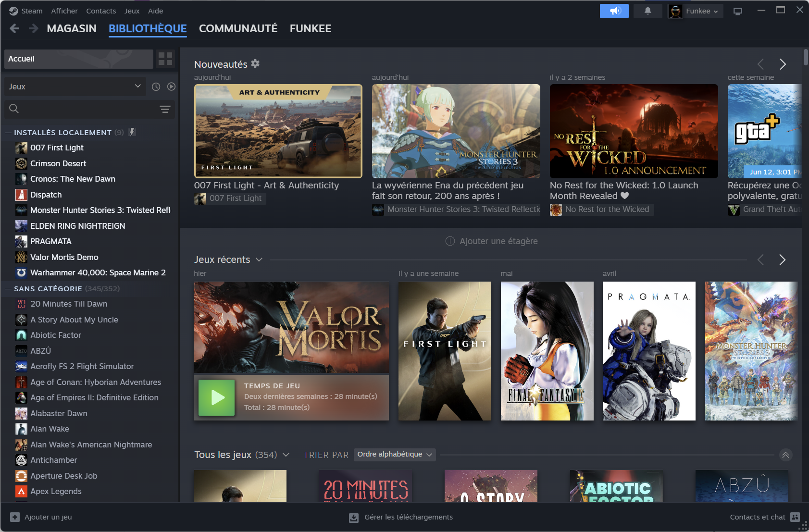Viewport: 809px width, 532px height.
Task: Open Gérer les téléchargements
Action: pyautogui.click(x=401, y=517)
